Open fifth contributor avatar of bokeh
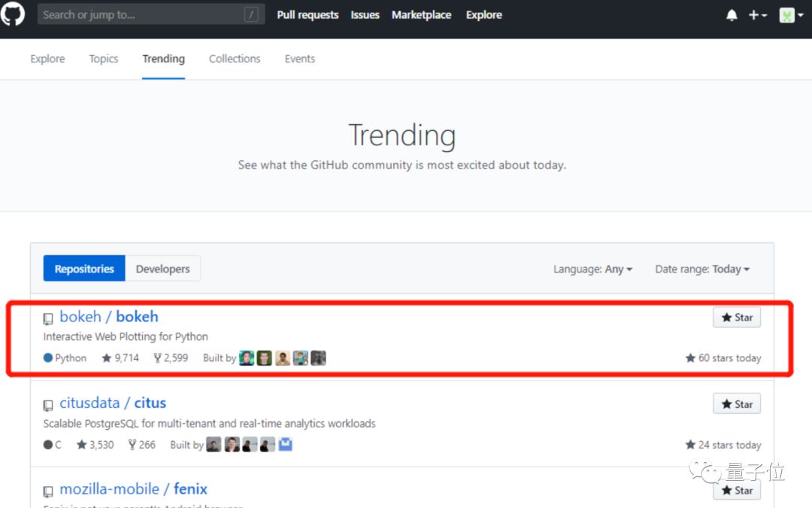 click(x=319, y=357)
